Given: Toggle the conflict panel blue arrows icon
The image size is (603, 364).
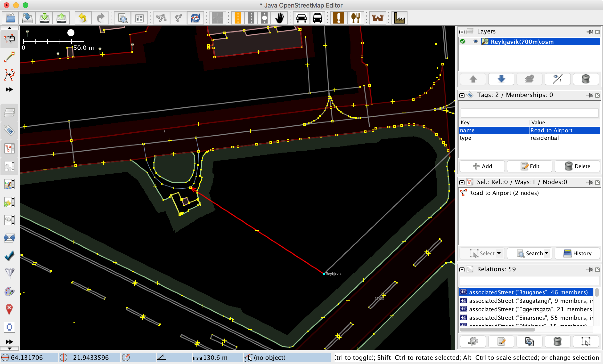Looking at the screenshot, I should coord(9,238).
